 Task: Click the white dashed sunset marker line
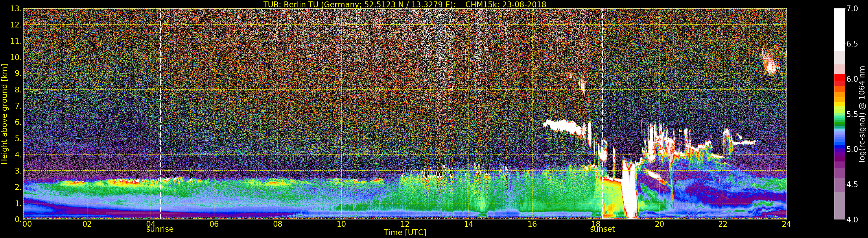coord(602,114)
